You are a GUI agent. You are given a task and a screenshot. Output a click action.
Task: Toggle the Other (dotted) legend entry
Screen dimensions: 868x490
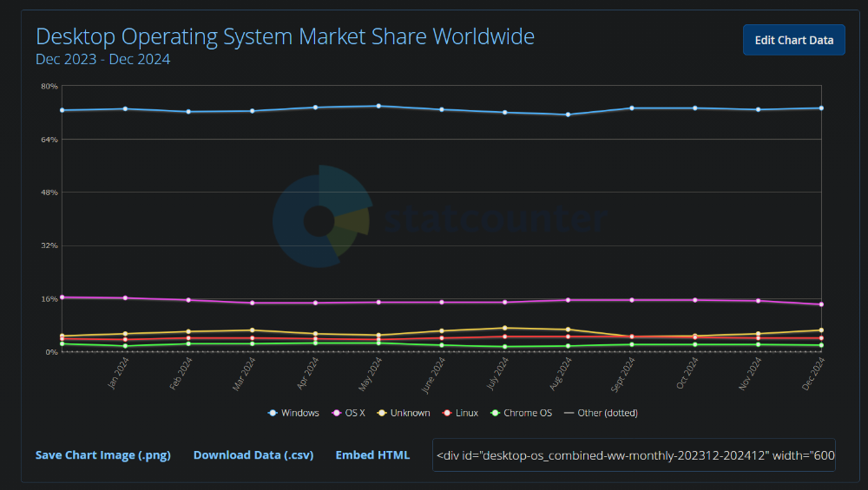point(601,413)
